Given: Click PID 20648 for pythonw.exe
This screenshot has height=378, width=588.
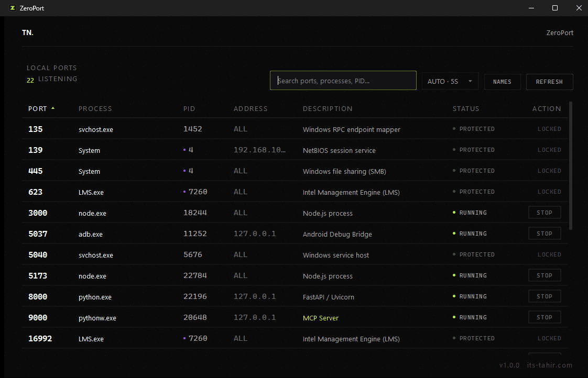Looking at the screenshot, I should [x=195, y=318].
